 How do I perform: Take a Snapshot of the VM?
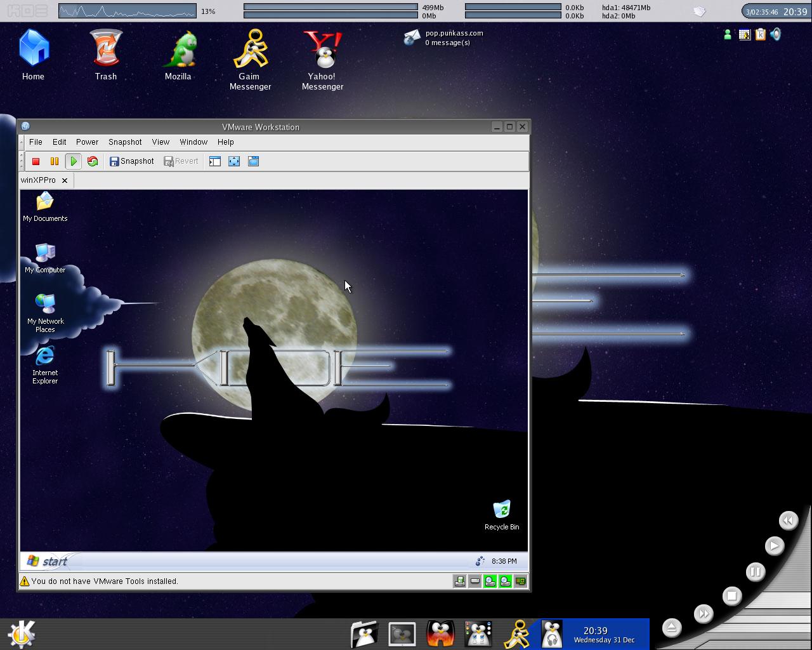click(x=132, y=161)
